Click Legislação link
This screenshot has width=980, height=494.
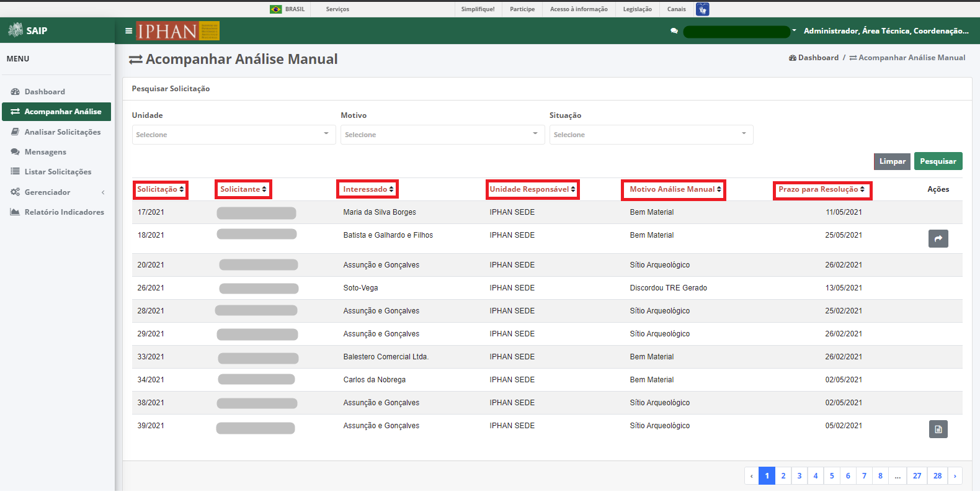tap(638, 9)
